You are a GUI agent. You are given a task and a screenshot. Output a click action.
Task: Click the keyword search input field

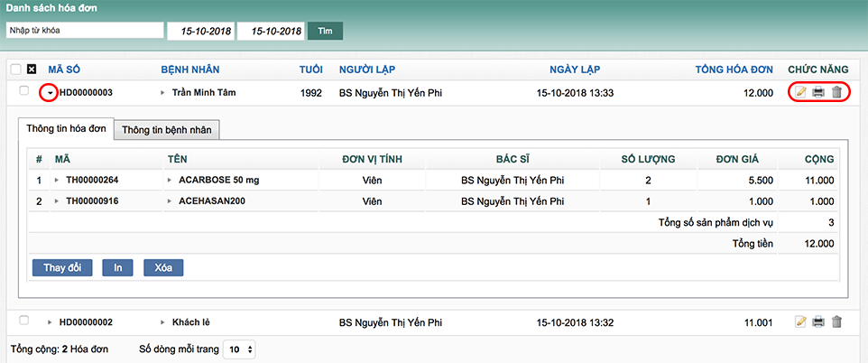(82, 30)
